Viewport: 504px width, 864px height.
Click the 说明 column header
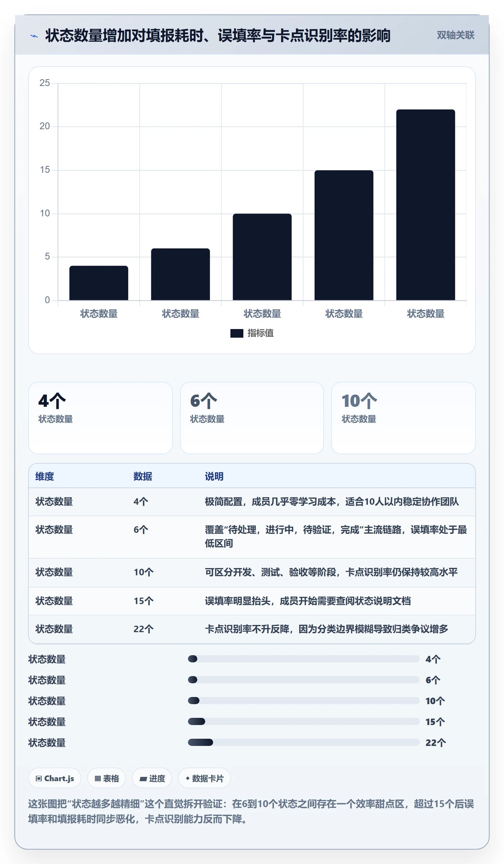pos(214,476)
